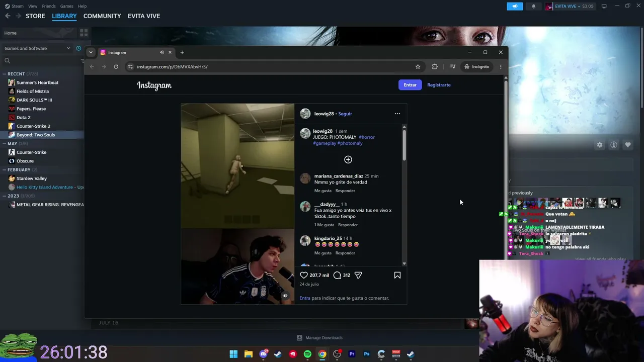This screenshot has width=644, height=362.
Task: Open the Games and Software filter dropdown
Action: tap(37, 48)
